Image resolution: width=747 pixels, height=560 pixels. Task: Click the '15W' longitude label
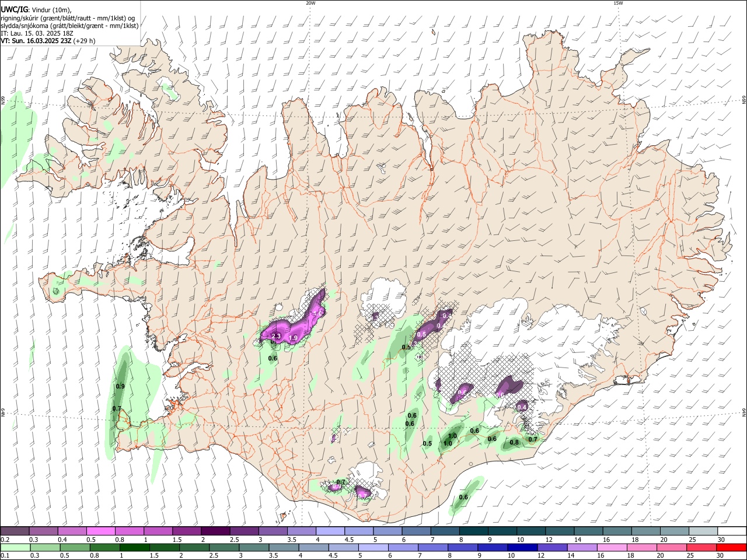click(618, 3)
